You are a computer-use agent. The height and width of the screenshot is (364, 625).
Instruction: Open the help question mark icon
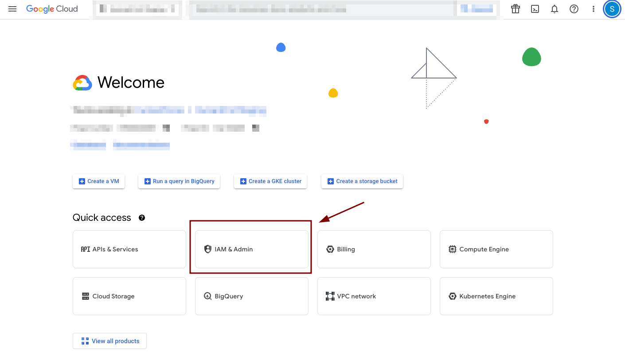[x=574, y=9]
